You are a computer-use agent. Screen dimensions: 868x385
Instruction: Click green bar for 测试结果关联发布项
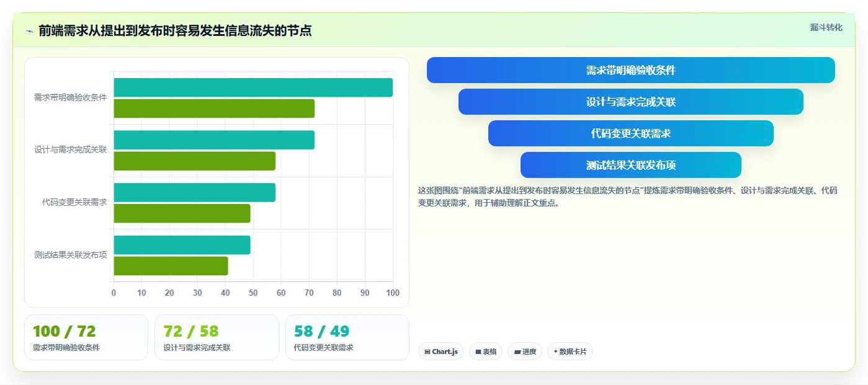point(171,266)
